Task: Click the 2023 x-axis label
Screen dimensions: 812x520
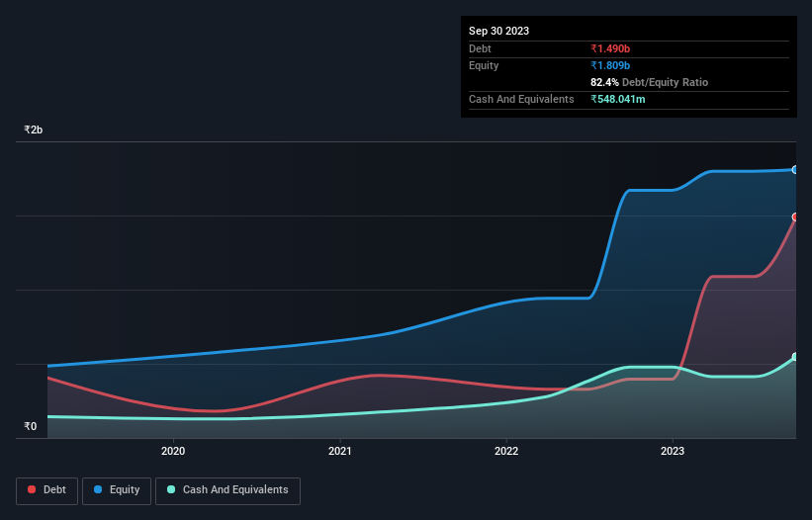Action: tap(673, 451)
